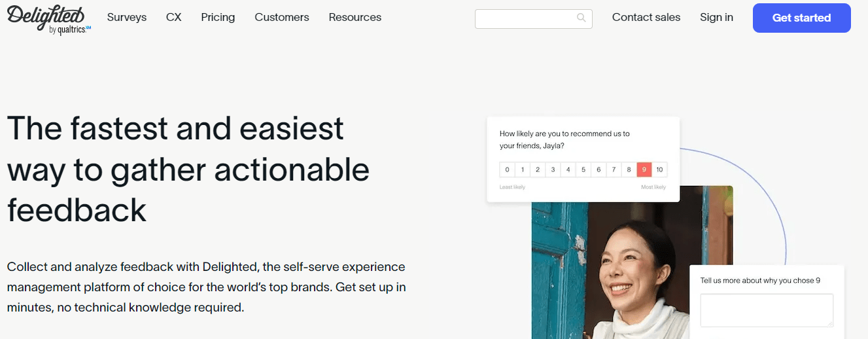Open the Surveys menu
The width and height of the screenshot is (868, 339).
coord(127,18)
